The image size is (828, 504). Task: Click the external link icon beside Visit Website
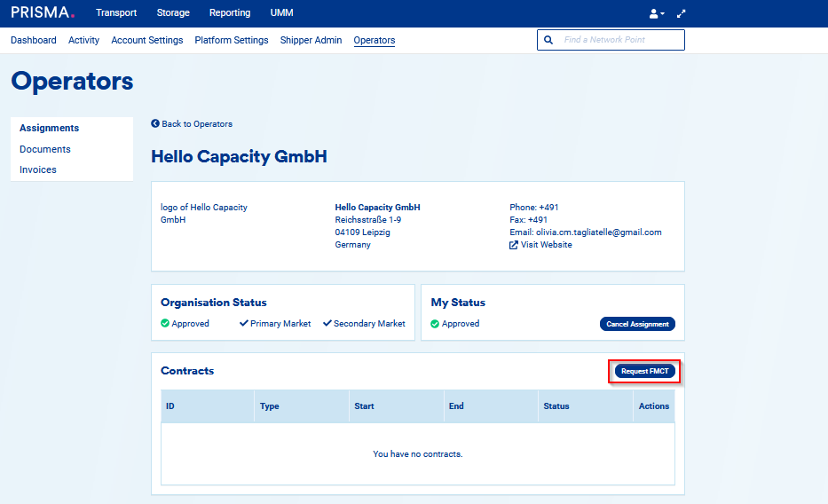point(513,245)
